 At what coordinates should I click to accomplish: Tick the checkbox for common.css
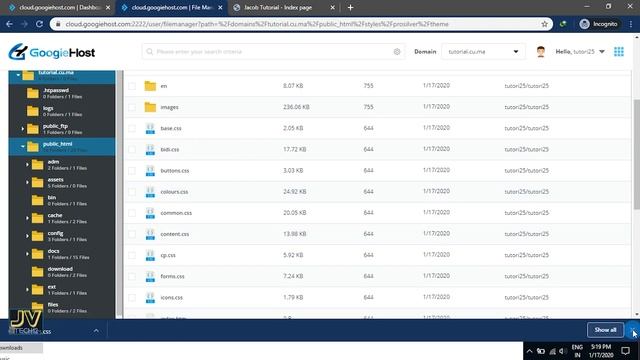click(x=132, y=213)
